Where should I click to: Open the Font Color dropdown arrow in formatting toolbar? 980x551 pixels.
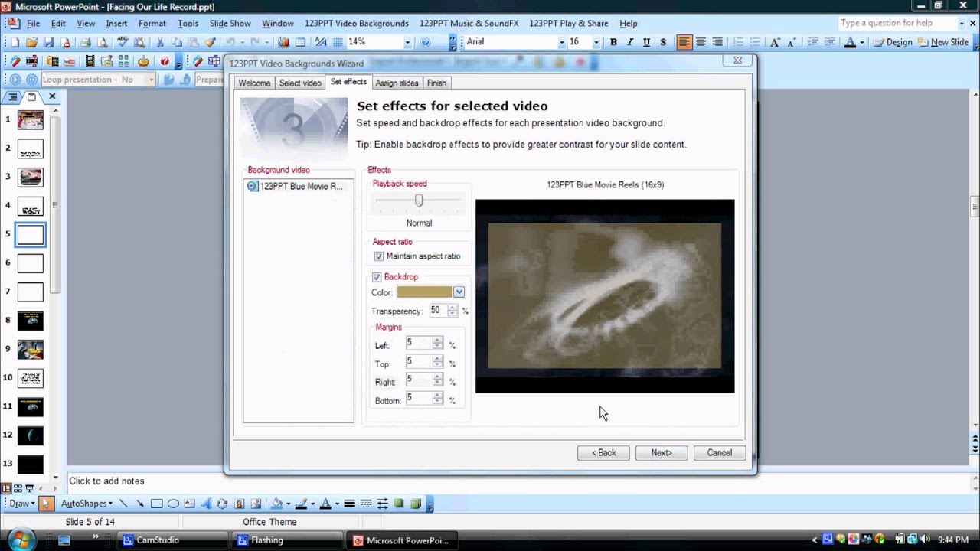coord(861,43)
